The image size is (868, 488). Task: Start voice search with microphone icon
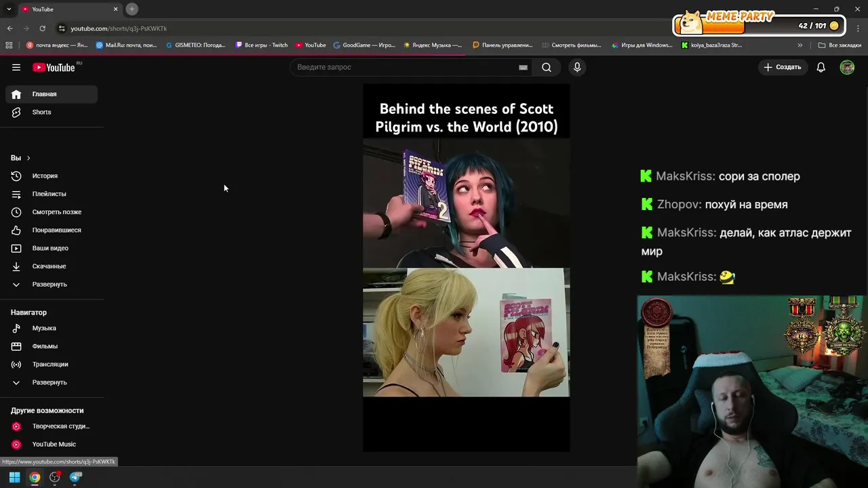[x=577, y=67]
